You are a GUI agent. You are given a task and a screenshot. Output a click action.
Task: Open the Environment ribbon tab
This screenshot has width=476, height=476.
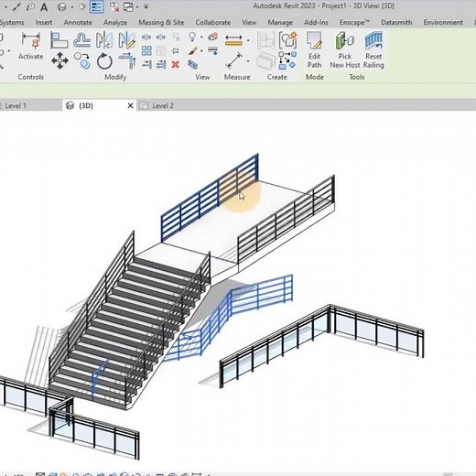tap(443, 22)
